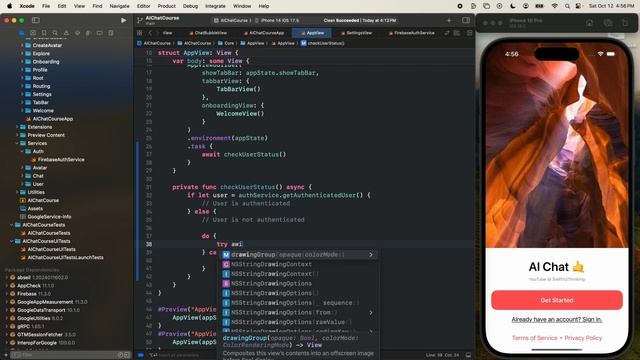Expand the Utilities folder
The height and width of the screenshot is (360, 640).
pyautogui.click(x=17, y=192)
